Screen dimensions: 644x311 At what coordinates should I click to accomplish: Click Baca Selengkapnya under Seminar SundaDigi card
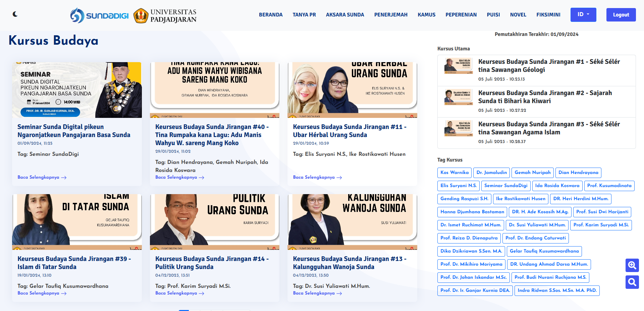click(x=42, y=177)
